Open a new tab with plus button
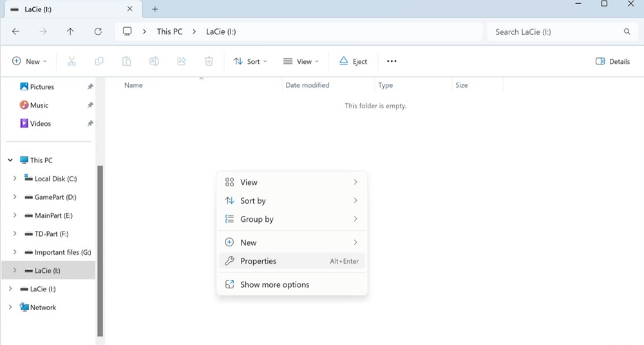Viewport: 644px width, 345px height. pyautogui.click(x=155, y=9)
